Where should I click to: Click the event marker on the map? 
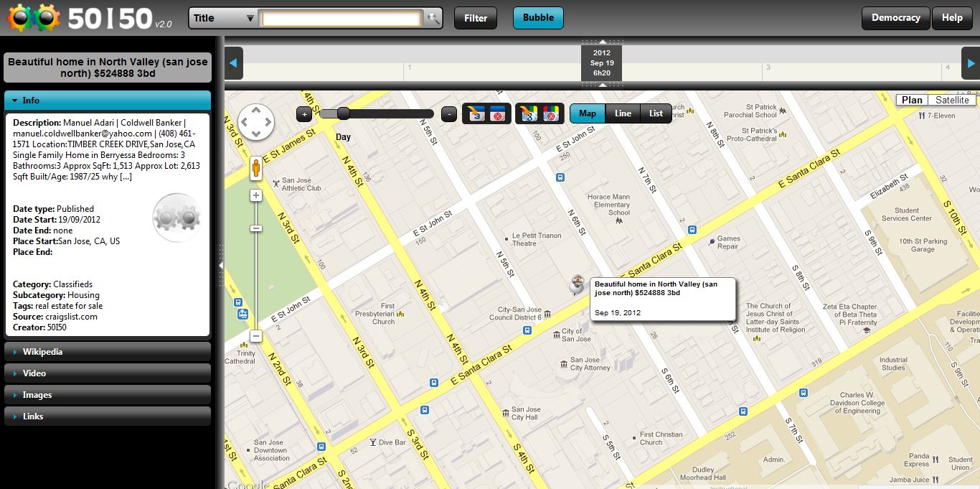[x=576, y=284]
